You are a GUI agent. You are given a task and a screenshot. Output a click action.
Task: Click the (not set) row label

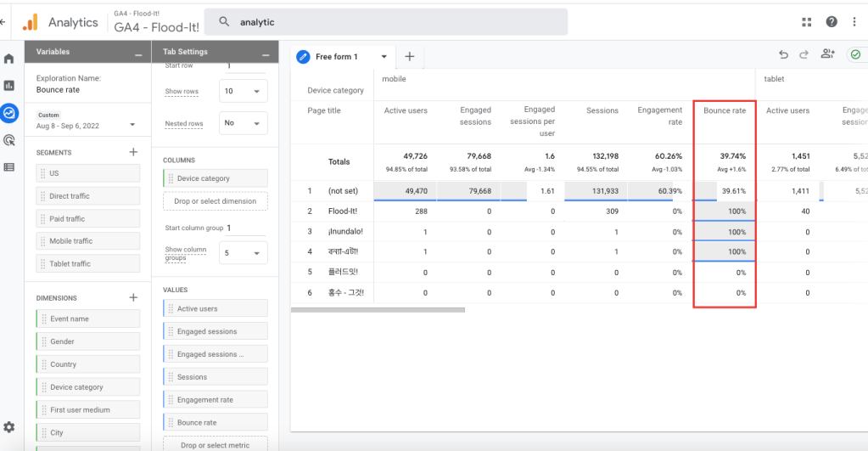tap(344, 190)
